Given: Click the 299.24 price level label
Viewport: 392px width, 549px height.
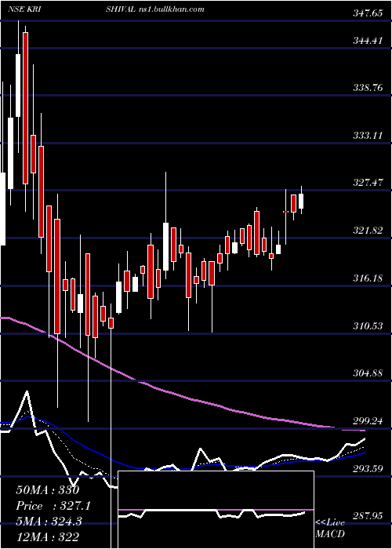Looking at the screenshot, I should pos(367,420).
